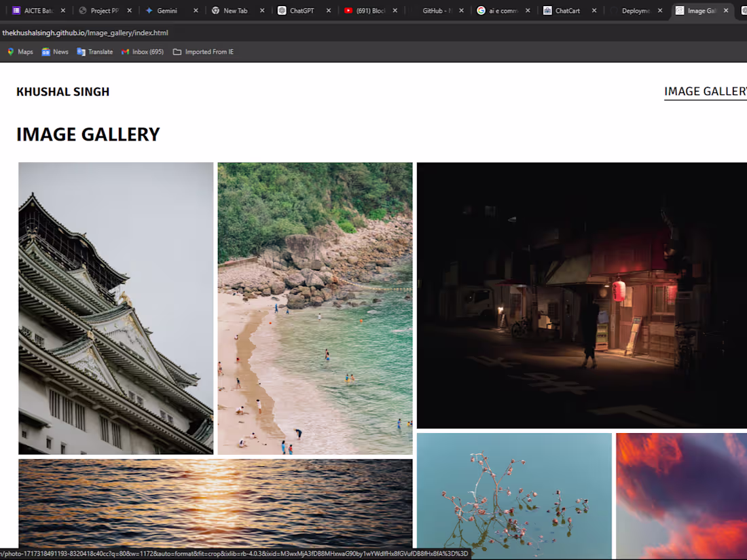Select the GitHub octocat tab icon

click(414, 10)
